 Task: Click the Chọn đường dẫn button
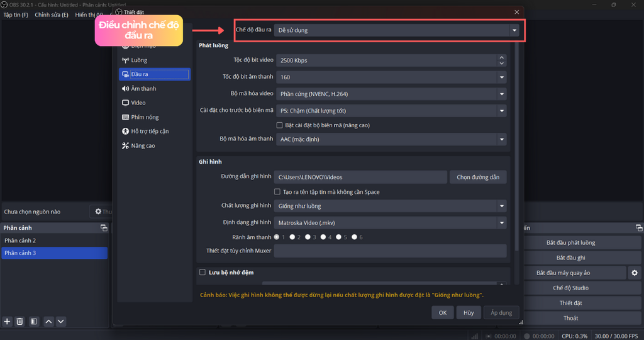(x=478, y=177)
